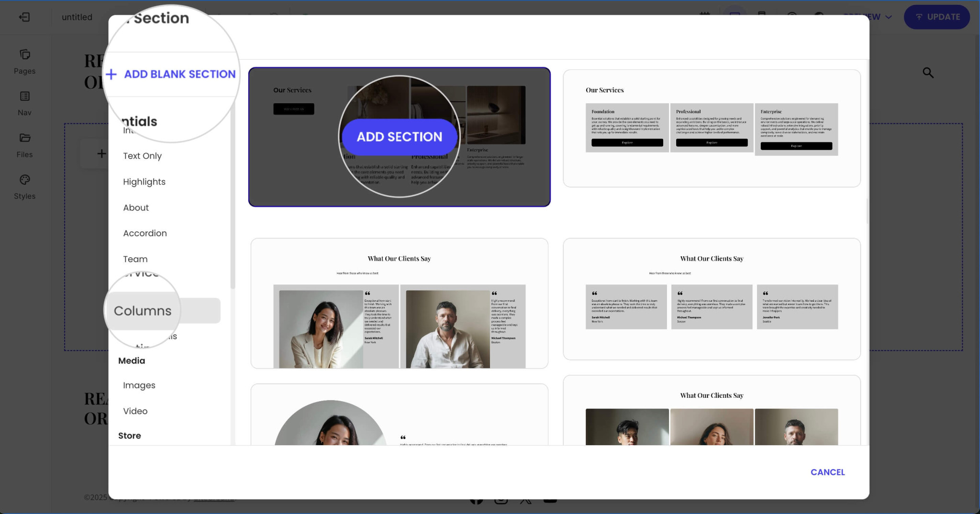Viewport: 980px width, 514px height.
Task: Open the Nav panel
Action: (25, 104)
